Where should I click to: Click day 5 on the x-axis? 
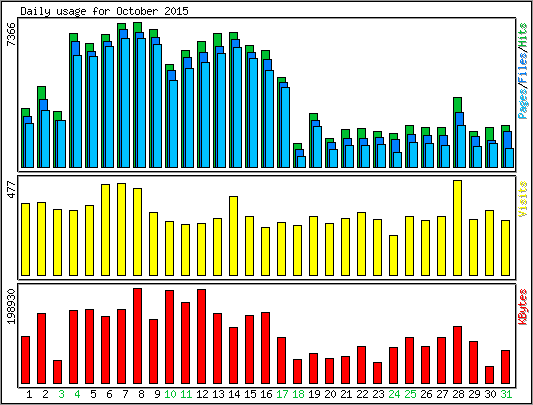[x=93, y=394]
